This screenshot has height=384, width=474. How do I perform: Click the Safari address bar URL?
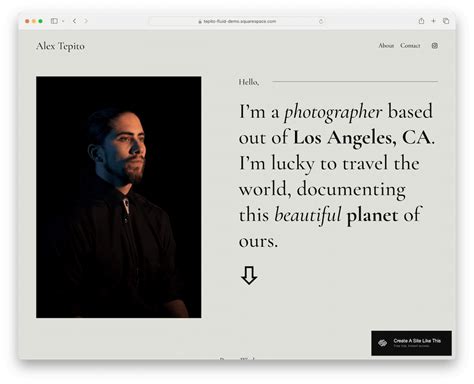click(x=240, y=21)
